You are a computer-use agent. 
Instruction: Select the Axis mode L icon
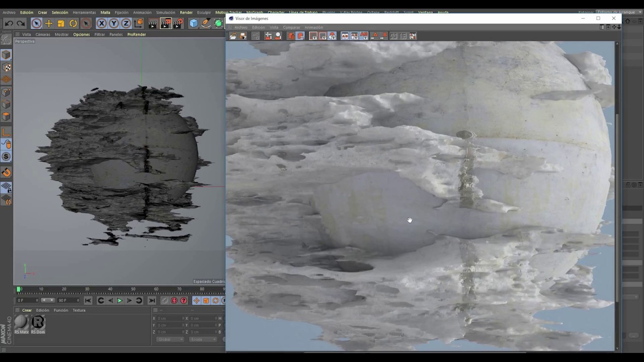[6, 132]
